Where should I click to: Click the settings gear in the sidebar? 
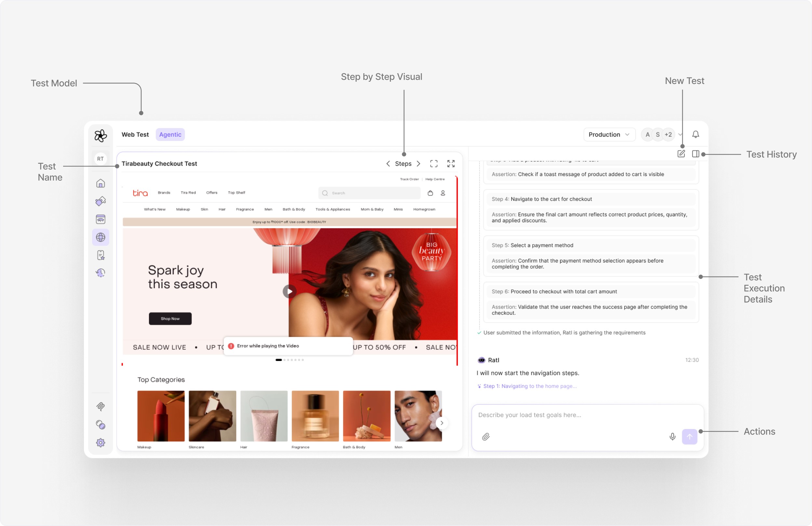100,443
